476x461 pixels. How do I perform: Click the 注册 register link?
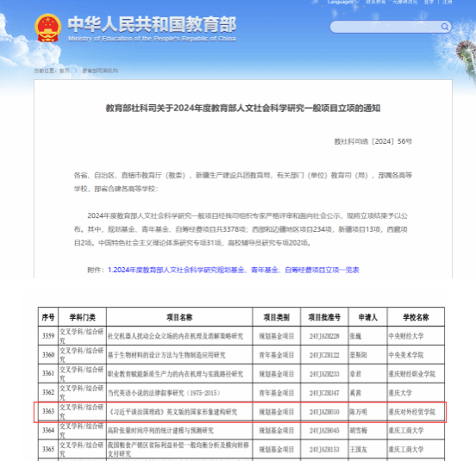pos(448,2)
